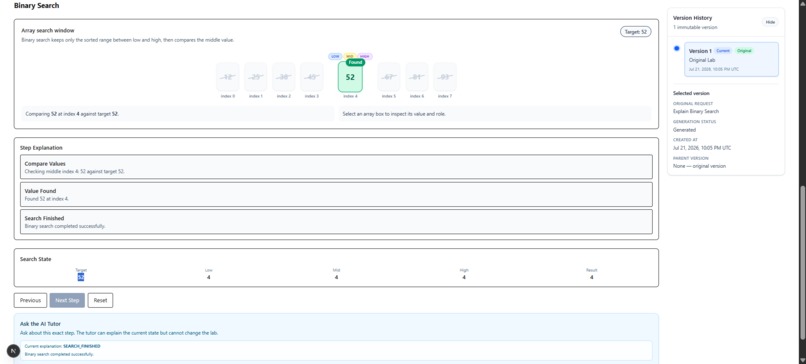Select the blue dot beside Version 1
This screenshot has height=364, width=806.
(676, 48)
